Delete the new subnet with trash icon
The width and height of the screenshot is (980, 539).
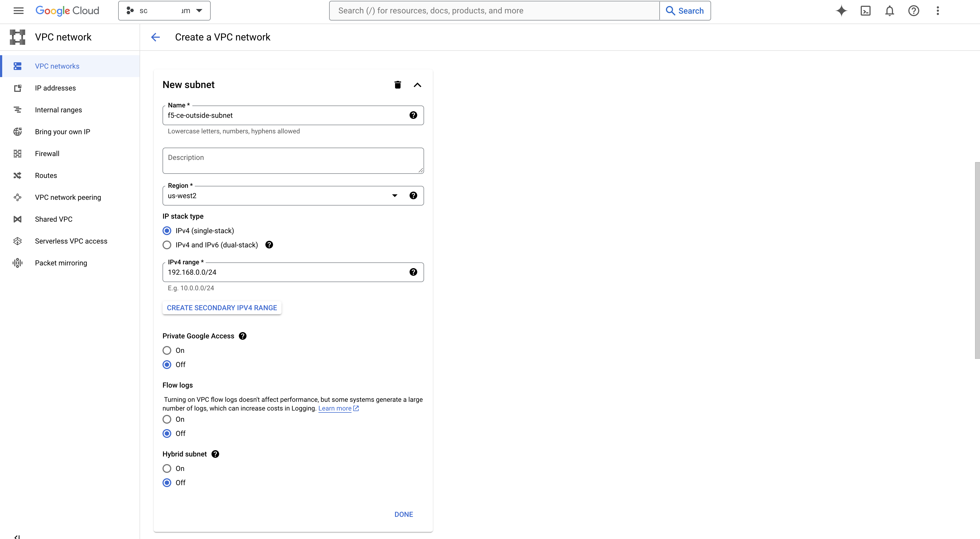(x=398, y=85)
